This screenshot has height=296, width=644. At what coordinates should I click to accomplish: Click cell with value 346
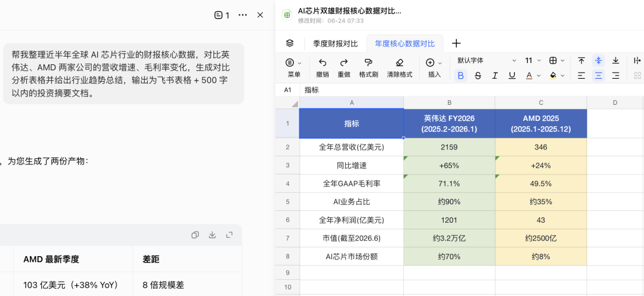click(x=541, y=147)
